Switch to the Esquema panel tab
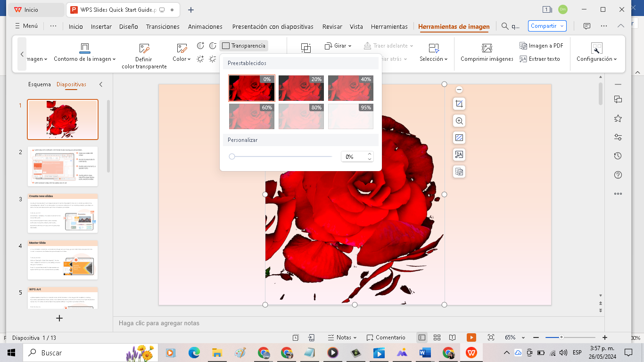Viewport: 644px width, 362px height. (x=39, y=84)
